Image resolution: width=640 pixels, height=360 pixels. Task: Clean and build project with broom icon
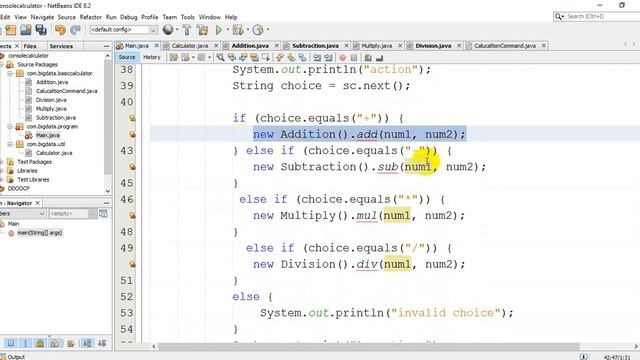tap(202, 30)
